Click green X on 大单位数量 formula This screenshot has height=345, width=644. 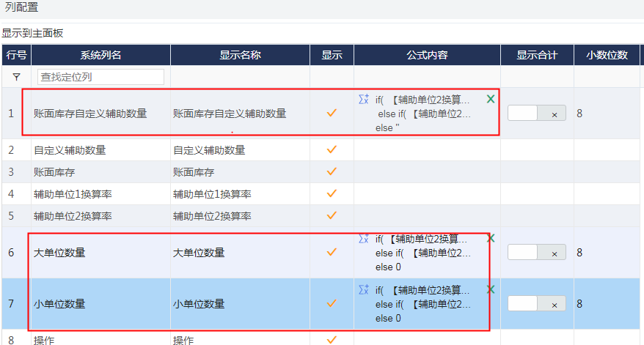(x=491, y=238)
